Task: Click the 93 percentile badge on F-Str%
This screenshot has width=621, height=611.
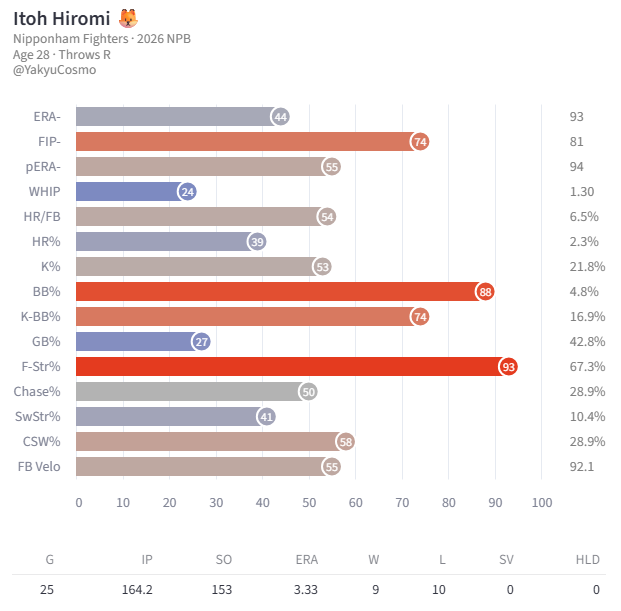Action: point(509,367)
